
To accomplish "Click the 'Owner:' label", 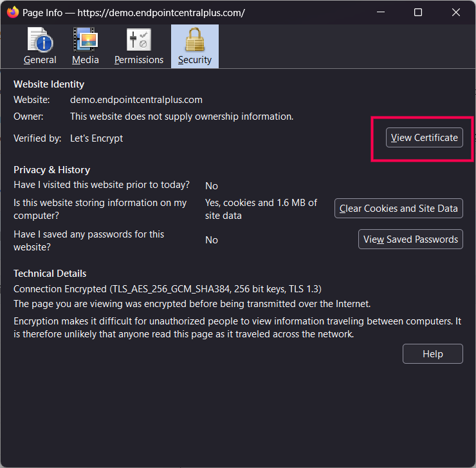I will pos(28,117).
